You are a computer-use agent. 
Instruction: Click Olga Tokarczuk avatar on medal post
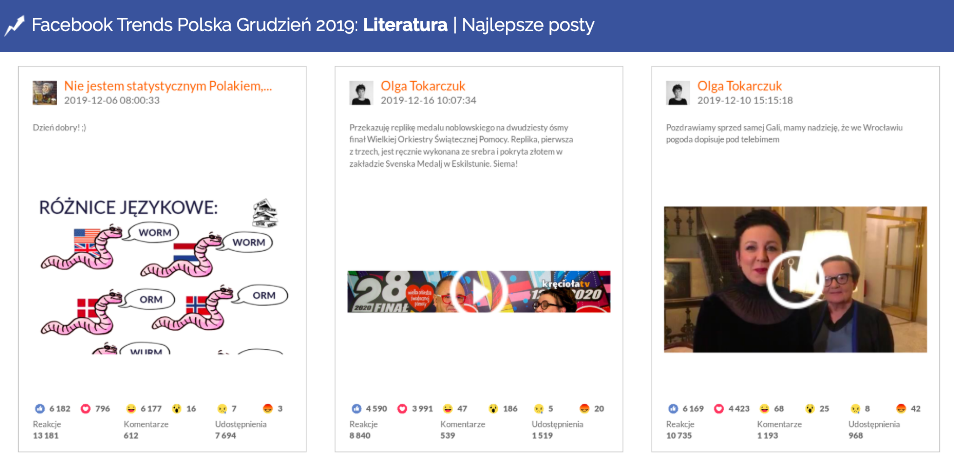pyautogui.click(x=361, y=93)
